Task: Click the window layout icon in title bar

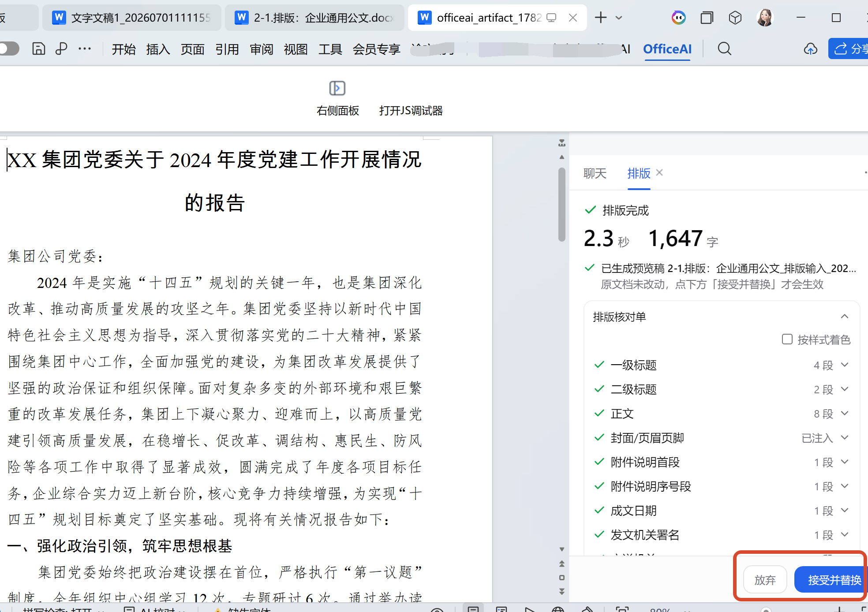Action: [x=707, y=18]
